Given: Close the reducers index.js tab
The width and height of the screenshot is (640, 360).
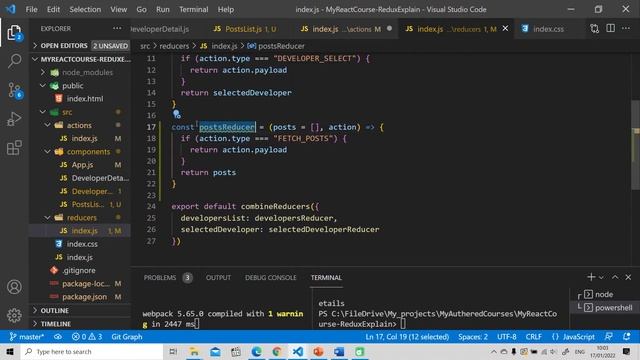Looking at the screenshot, I should [505, 29].
